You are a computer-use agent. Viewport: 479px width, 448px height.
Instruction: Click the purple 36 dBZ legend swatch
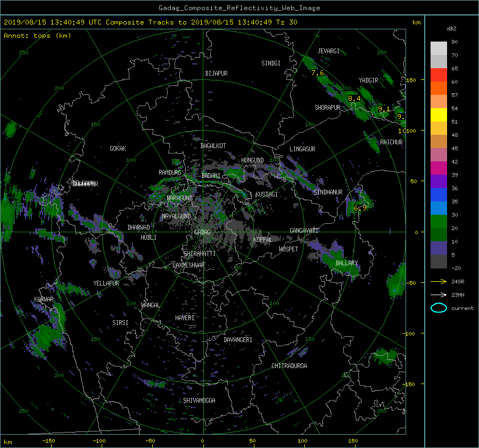tap(439, 182)
